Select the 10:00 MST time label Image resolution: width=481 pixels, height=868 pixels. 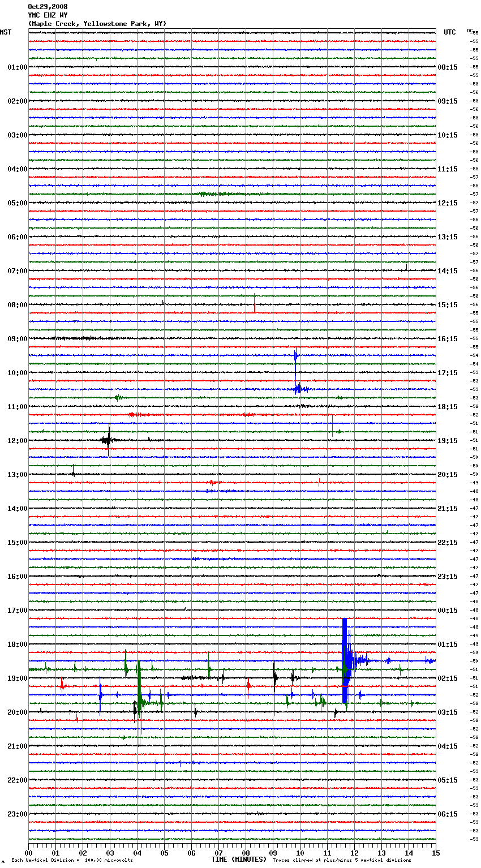point(17,373)
